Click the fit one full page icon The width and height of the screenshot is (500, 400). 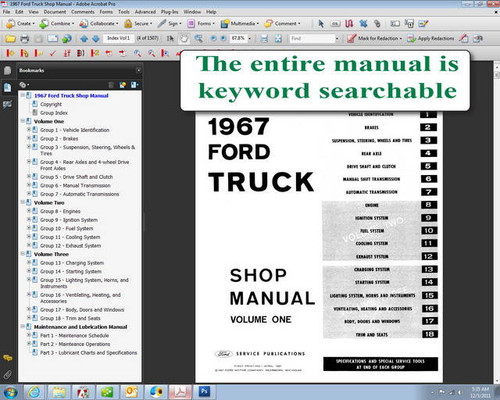278,39
